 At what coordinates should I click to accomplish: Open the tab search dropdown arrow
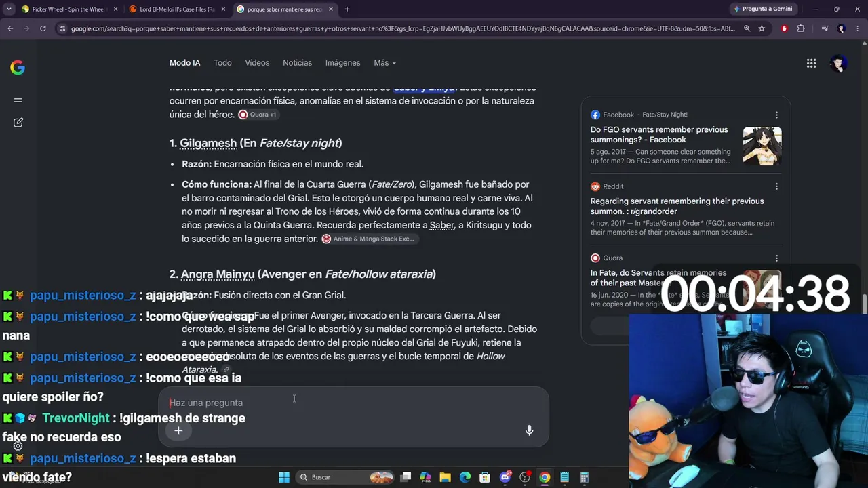click(9, 9)
